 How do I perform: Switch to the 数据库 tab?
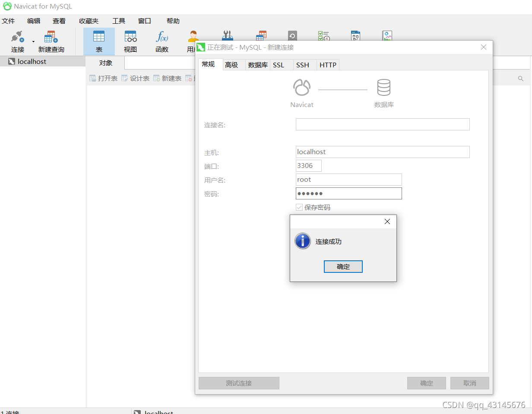click(258, 65)
